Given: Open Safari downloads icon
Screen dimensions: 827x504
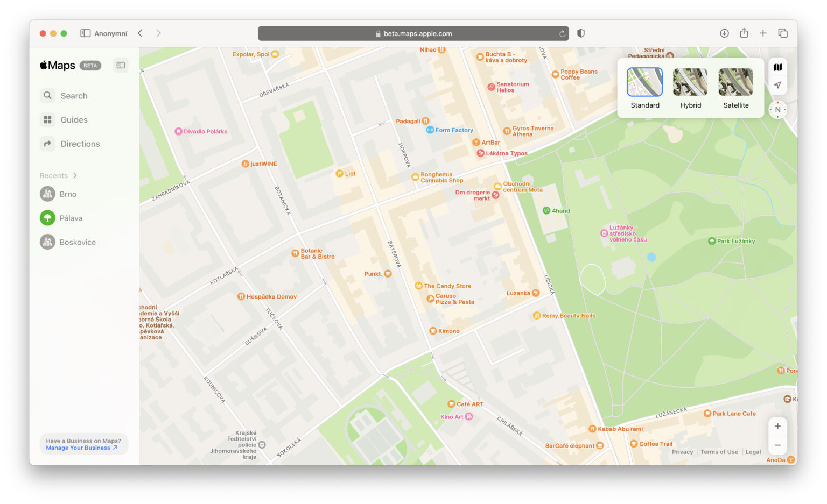Looking at the screenshot, I should (724, 33).
